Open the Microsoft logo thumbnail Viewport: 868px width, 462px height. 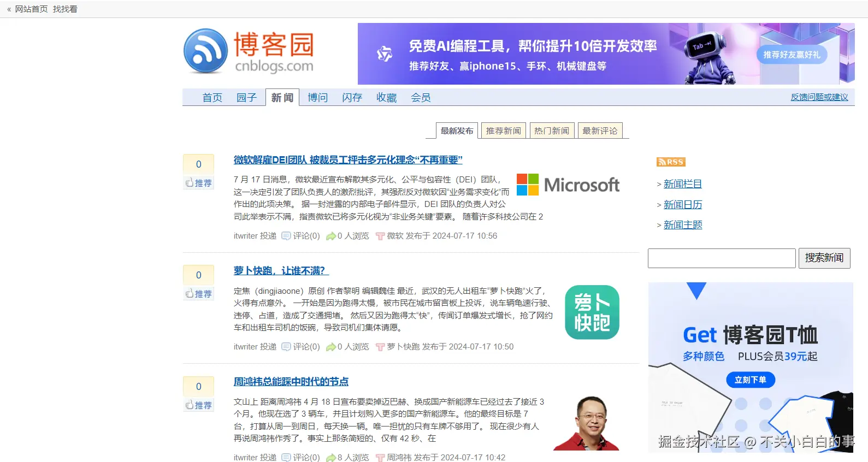568,185
